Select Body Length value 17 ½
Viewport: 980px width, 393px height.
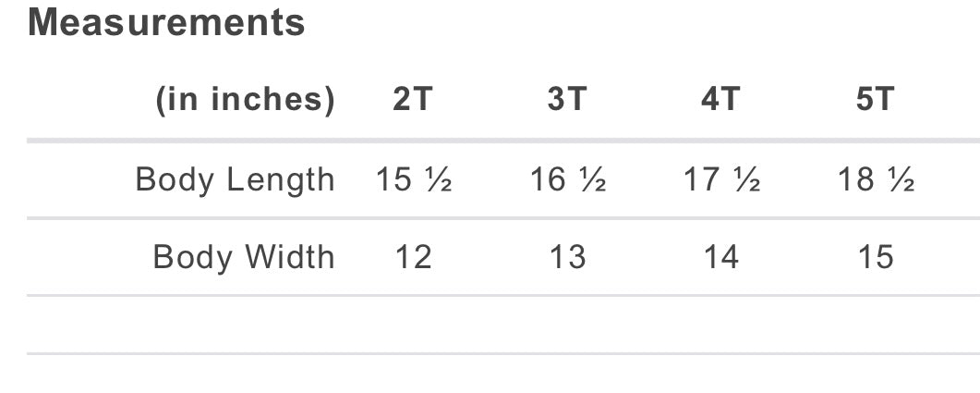pos(722,180)
